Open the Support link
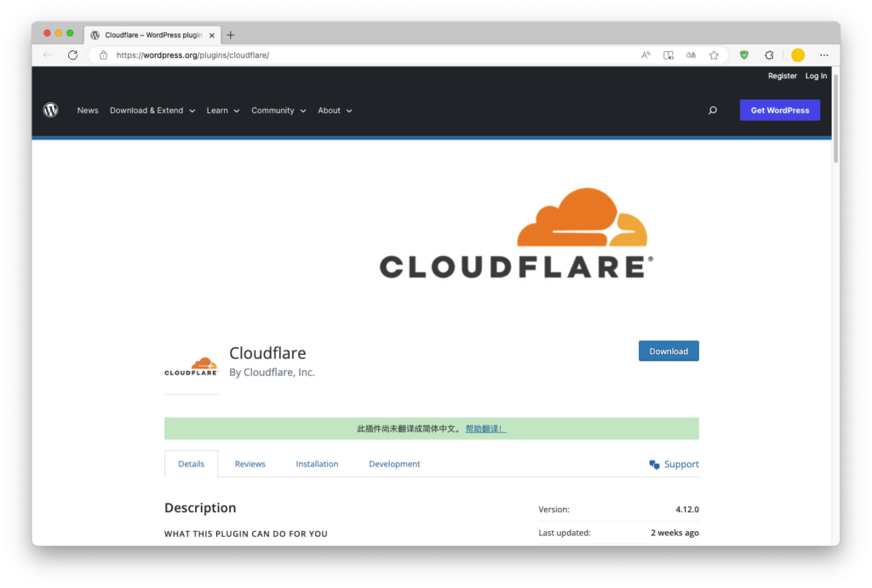 [x=674, y=465]
